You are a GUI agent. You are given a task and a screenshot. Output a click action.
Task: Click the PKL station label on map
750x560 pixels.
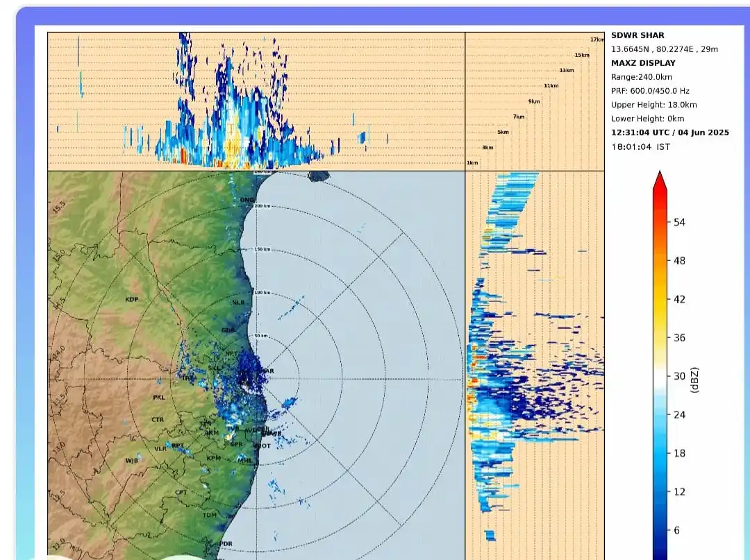pos(159,398)
